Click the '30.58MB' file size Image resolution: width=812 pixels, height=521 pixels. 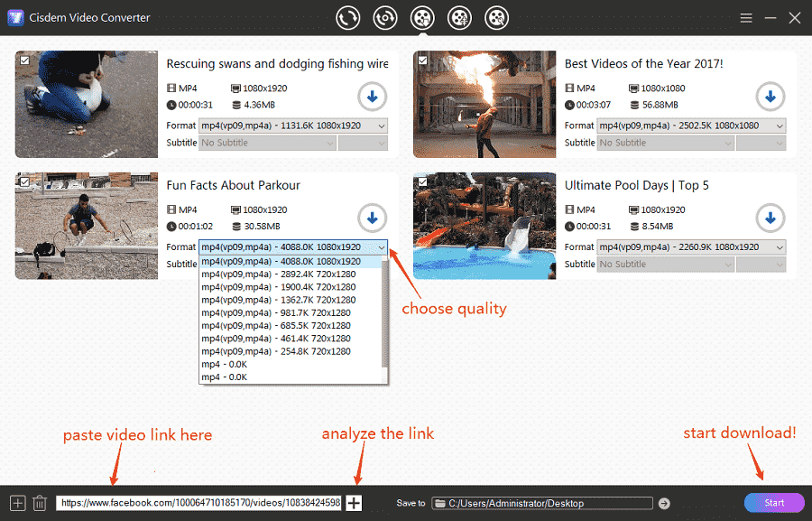point(262,227)
